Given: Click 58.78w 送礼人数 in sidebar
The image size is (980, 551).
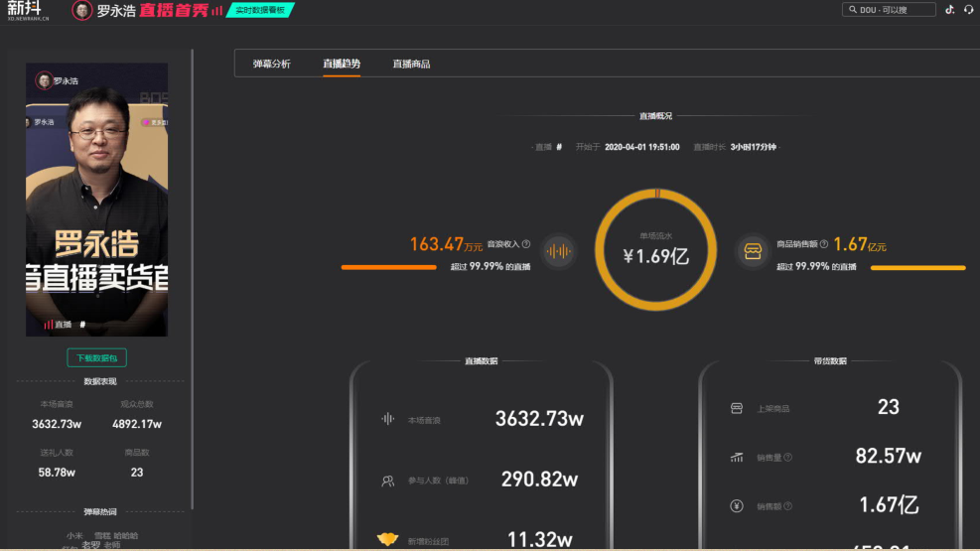Looking at the screenshot, I should 57,473.
